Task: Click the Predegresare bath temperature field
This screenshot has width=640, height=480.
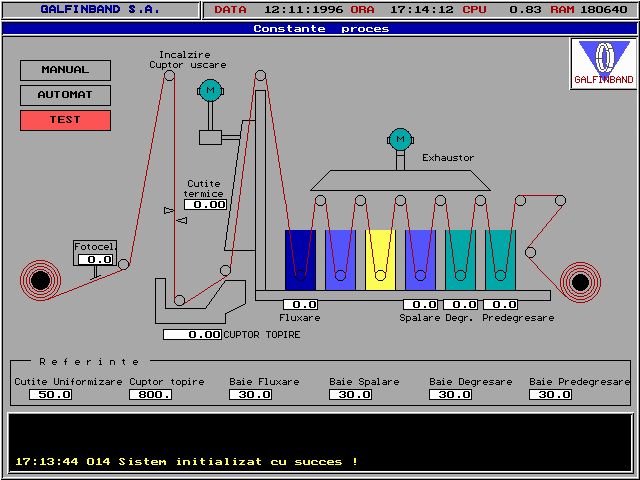Action: pos(500,304)
